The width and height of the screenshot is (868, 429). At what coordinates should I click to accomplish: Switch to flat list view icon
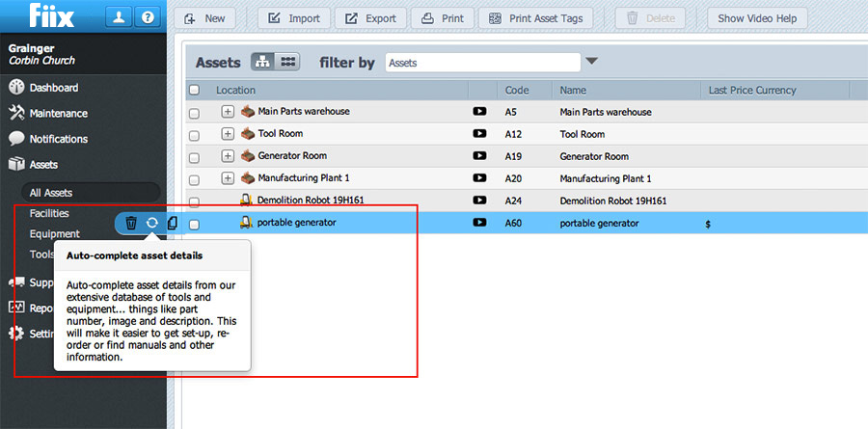pyautogui.click(x=287, y=62)
